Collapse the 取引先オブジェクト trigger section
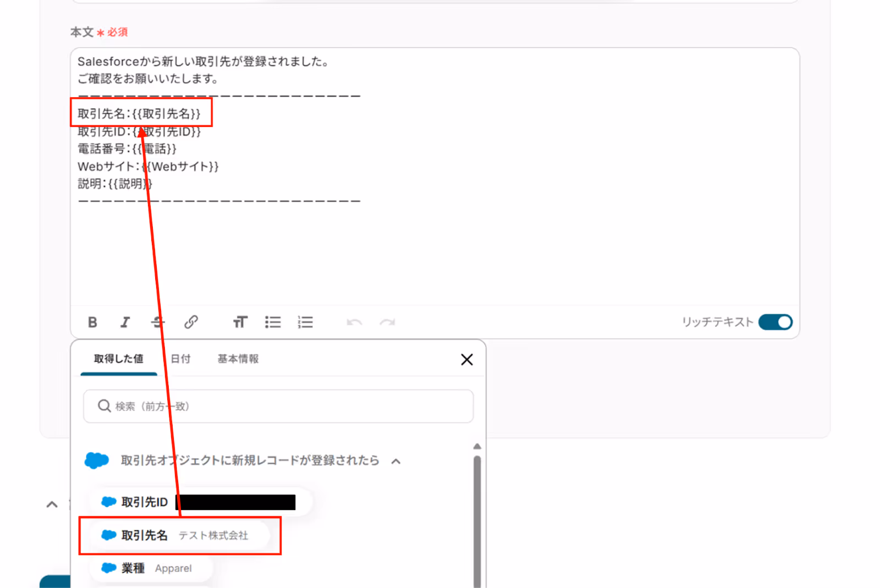The width and height of the screenshot is (880, 588). pos(396,461)
